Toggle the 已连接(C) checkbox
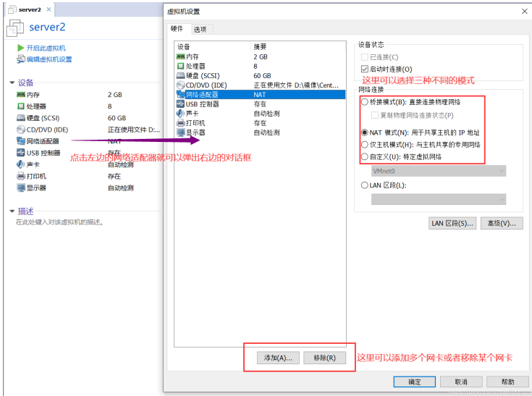Image resolution: width=532 pixels, height=396 pixels. (364, 57)
